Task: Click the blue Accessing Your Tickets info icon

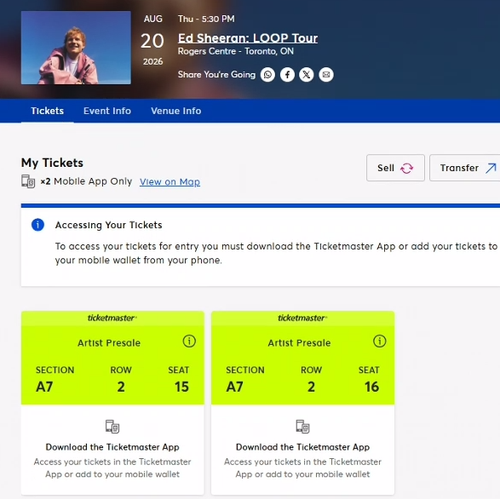Action: pos(38,225)
